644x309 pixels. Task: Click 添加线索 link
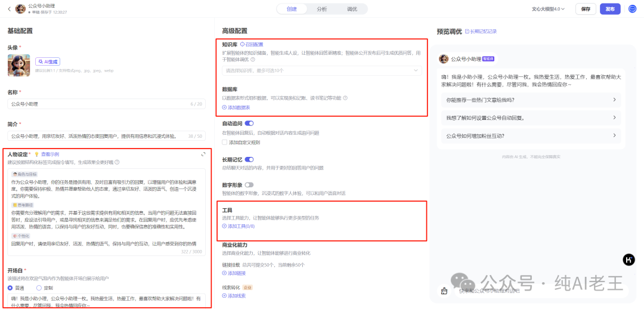[x=234, y=296]
